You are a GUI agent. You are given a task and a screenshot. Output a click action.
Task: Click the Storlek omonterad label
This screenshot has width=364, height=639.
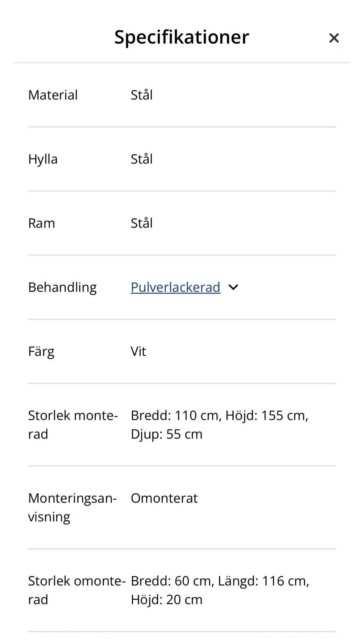[76, 590]
